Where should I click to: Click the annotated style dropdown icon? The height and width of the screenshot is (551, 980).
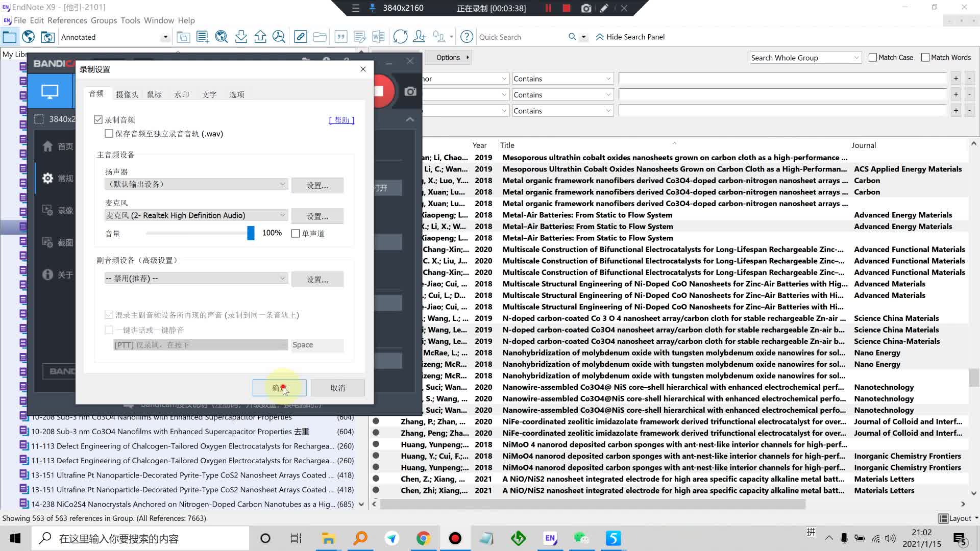(x=165, y=37)
